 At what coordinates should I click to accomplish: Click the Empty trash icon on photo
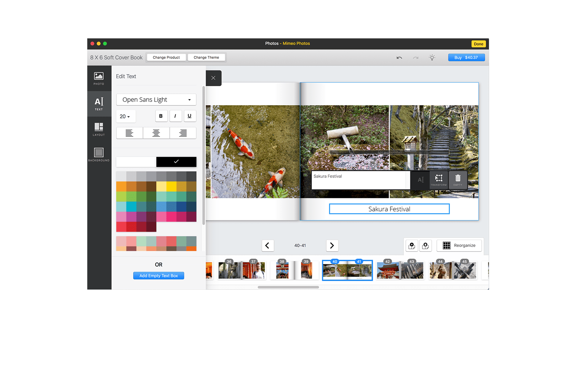[x=458, y=180]
